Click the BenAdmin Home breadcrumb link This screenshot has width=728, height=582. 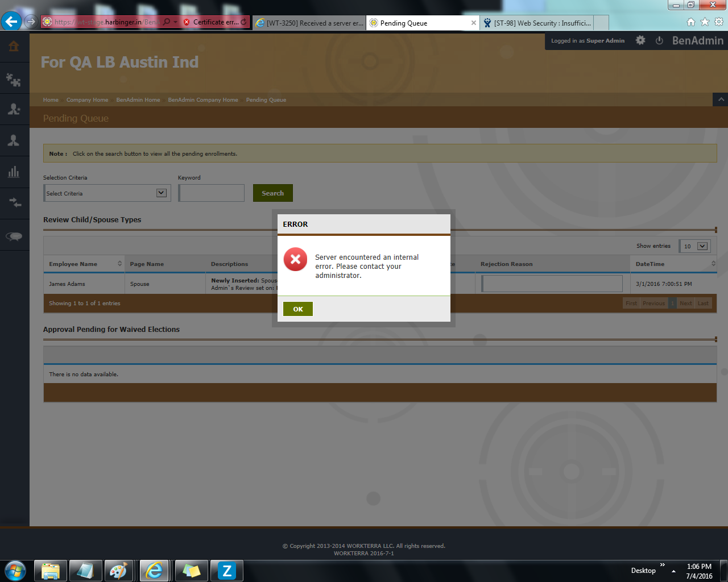[x=138, y=99]
